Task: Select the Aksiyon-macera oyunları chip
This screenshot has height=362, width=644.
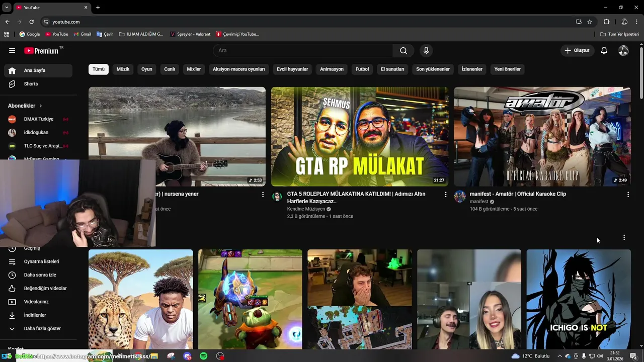Action: coord(239,69)
